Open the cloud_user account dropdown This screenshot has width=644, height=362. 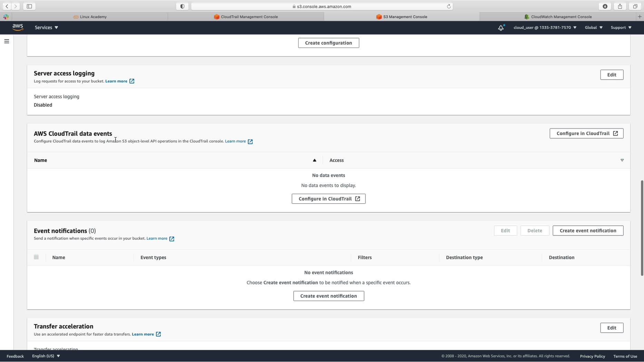point(545,28)
